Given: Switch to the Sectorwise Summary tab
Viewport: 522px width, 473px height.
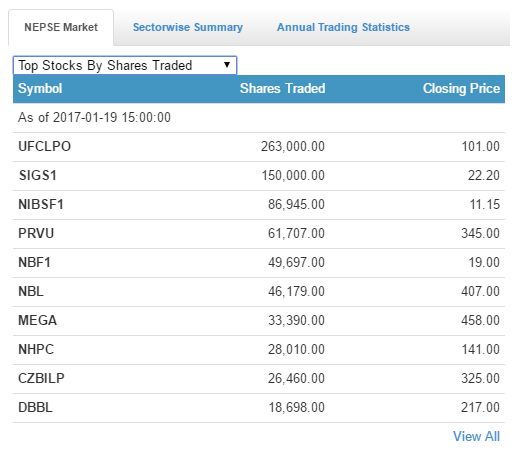Looking at the screenshot, I should point(188,27).
